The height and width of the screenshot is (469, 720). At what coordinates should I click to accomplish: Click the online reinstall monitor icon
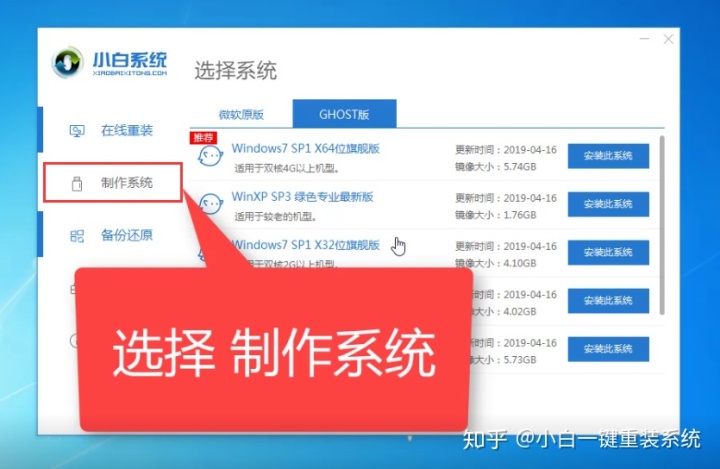(x=77, y=131)
